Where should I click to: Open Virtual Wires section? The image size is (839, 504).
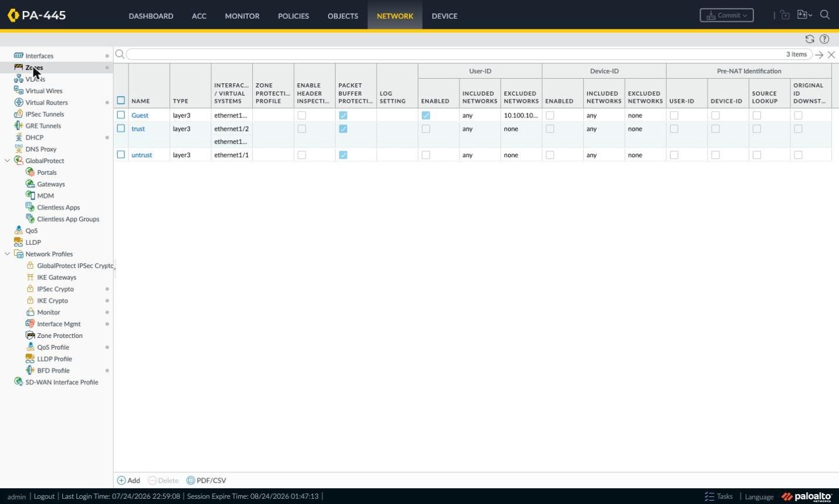coord(43,91)
